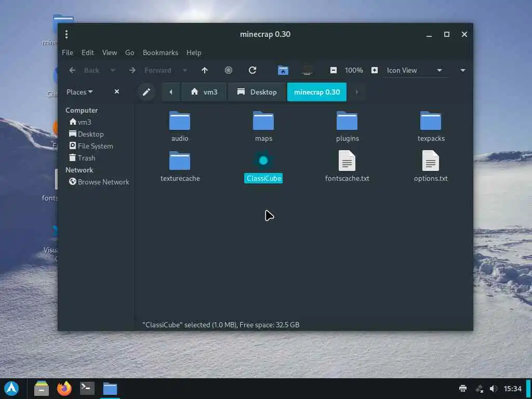This screenshot has width=532, height=399.
Task: Open File System in the sidebar
Action: (x=91, y=146)
